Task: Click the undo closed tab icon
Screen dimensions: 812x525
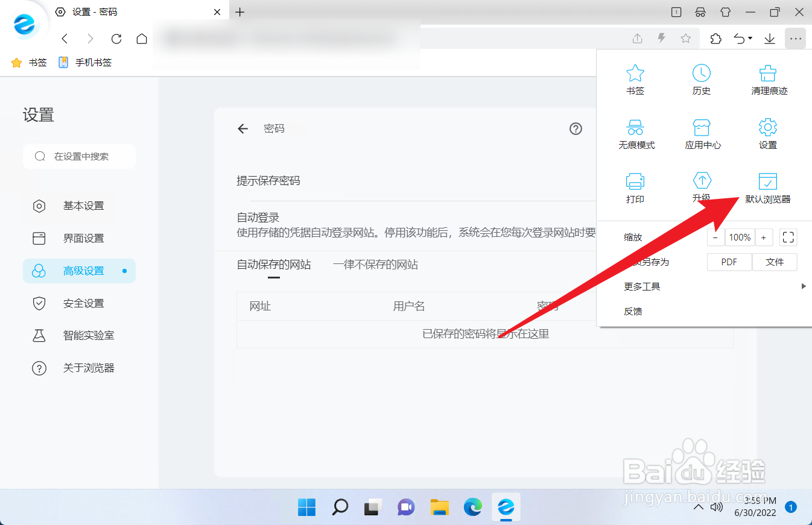Action: 740,39
